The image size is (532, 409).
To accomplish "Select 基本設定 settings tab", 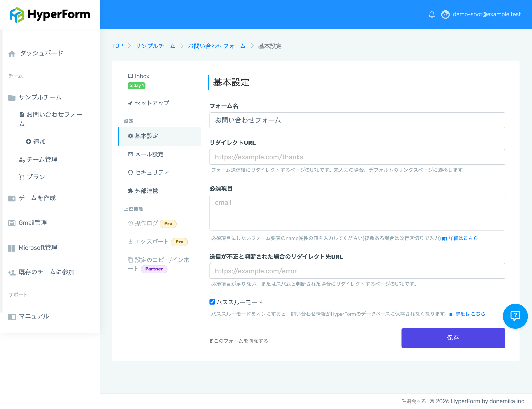I will pyautogui.click(x=160, y=136).
